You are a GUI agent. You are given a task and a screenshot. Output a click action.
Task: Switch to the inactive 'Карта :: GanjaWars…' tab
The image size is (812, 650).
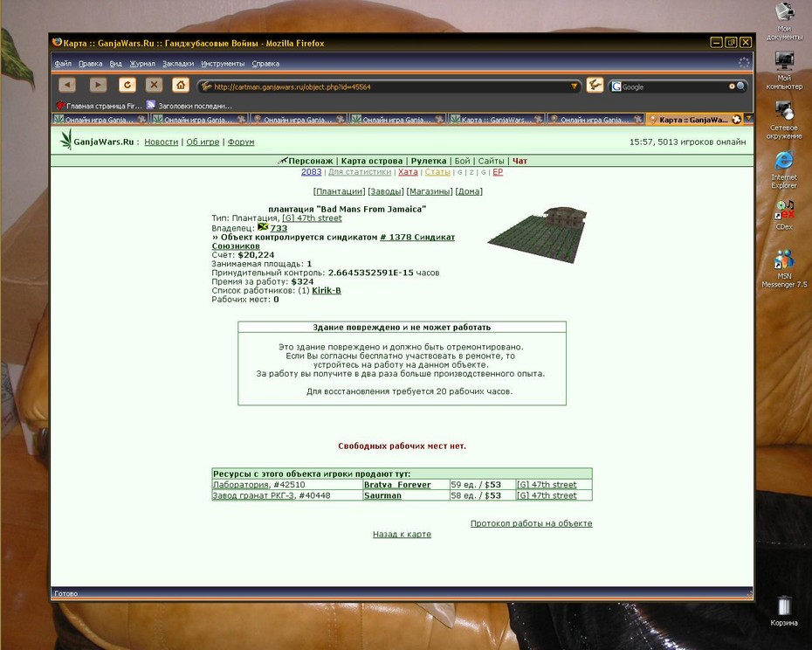[x=496, y=120]
